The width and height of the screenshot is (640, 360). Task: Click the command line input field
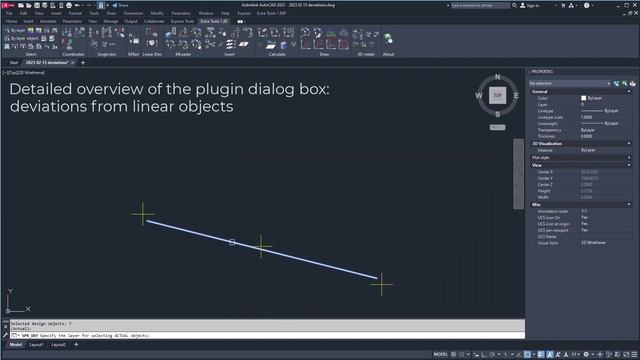(267, 336)
